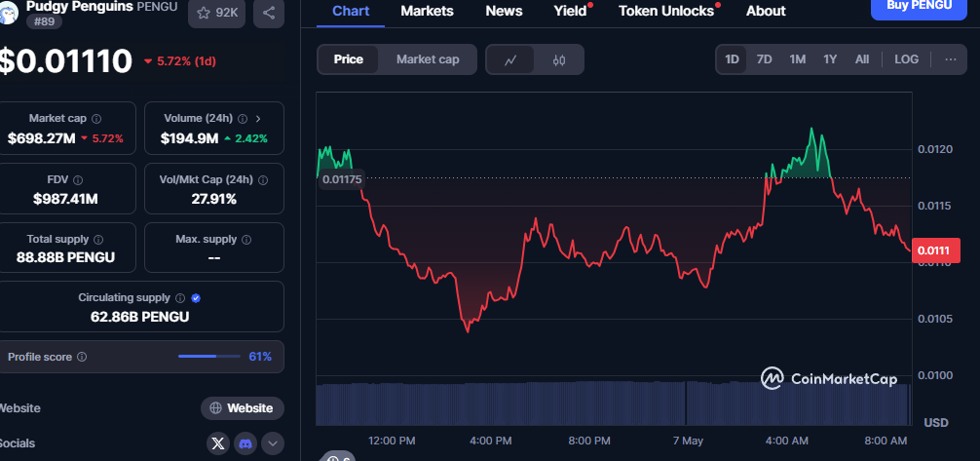The width and height of the screenshot is (980, 461).
Task: Click the circulating supply 62.86B PENGU
Action: pyautogui.click(x=140, y=317)
